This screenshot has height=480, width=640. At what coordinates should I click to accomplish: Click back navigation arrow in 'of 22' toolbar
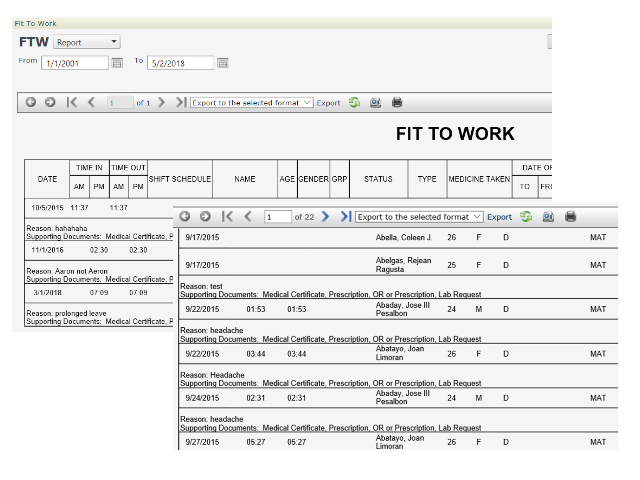pos(184,216)
